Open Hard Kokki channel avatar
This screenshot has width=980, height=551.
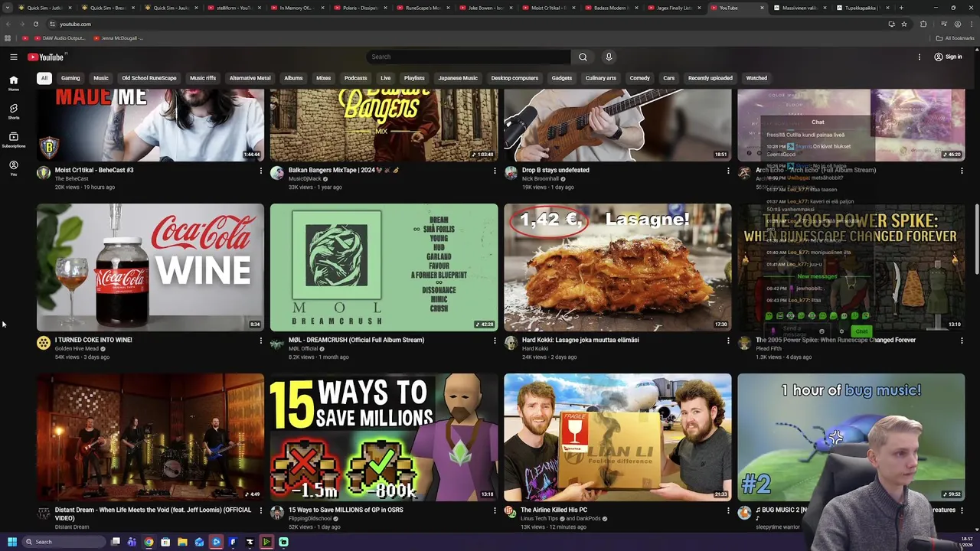[511, 343]
